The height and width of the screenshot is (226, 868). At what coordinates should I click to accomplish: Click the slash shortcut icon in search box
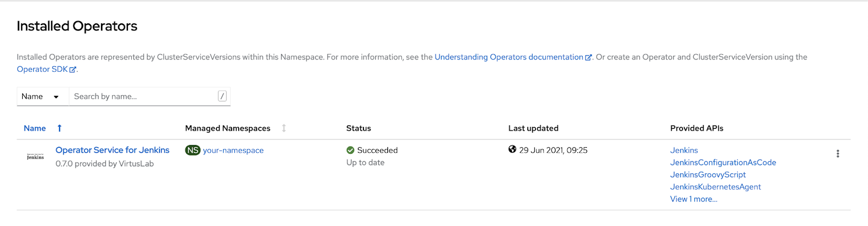(x=222, y=96)
